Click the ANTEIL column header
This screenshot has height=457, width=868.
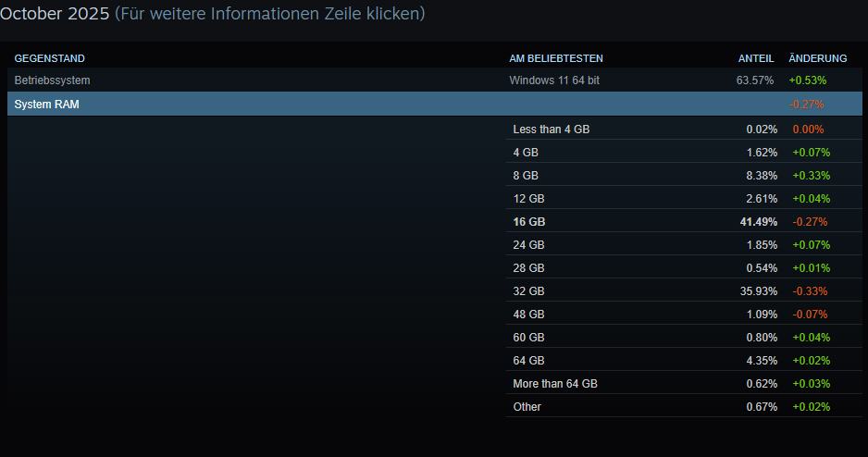(x=756, y=58)
